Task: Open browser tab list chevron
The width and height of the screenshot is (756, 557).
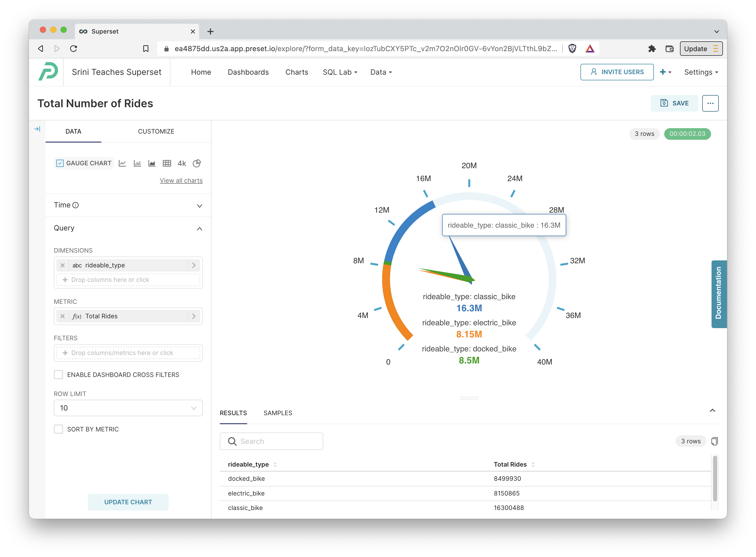Action: [716, 31]
